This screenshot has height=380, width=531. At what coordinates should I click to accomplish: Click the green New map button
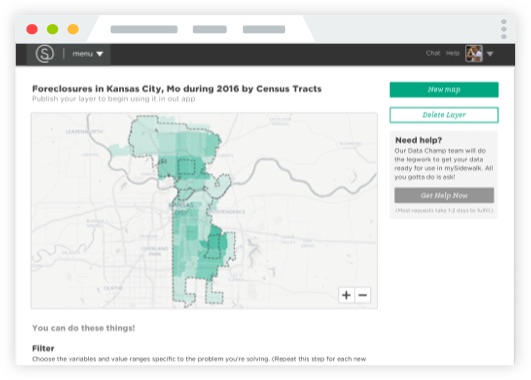click(x=444, y=89)
